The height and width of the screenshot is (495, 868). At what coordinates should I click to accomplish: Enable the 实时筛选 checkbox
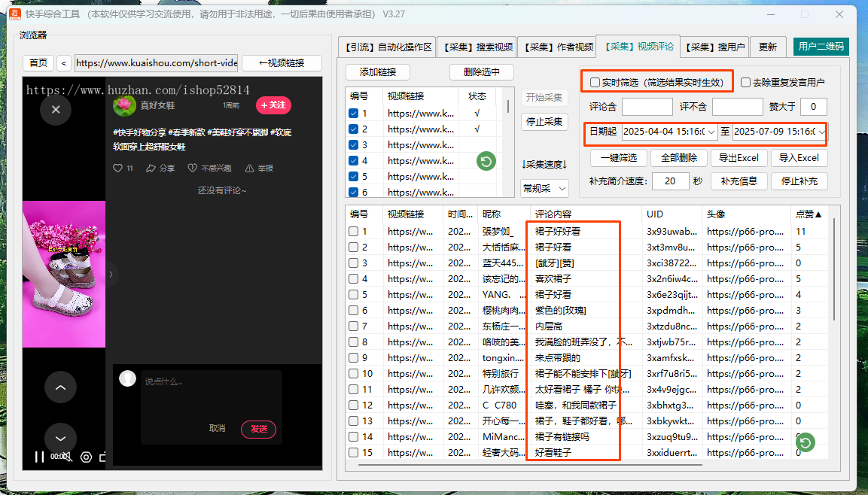point(595,83)
